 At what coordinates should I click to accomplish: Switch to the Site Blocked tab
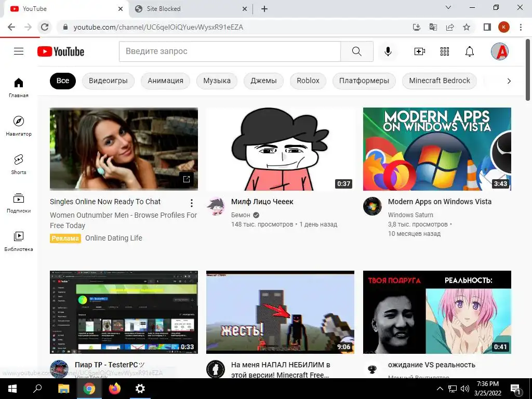[x=190, y=9]
